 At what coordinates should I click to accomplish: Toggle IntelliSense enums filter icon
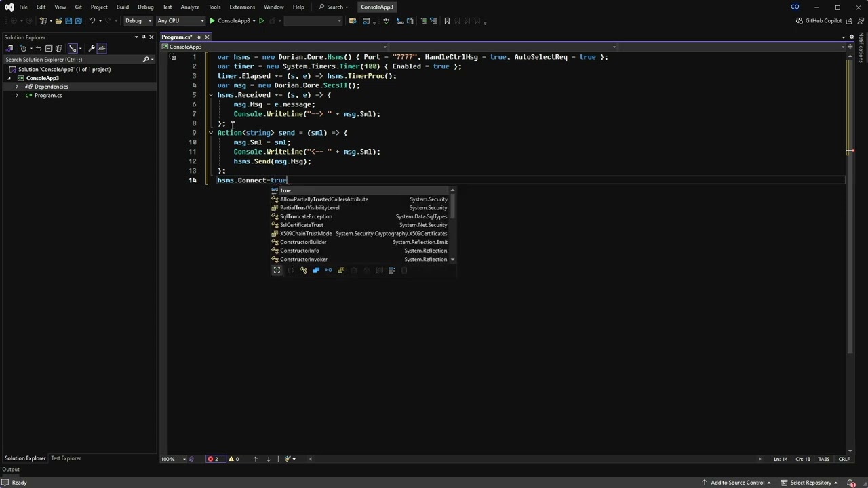pyautogui.click(x=341, y=270)
